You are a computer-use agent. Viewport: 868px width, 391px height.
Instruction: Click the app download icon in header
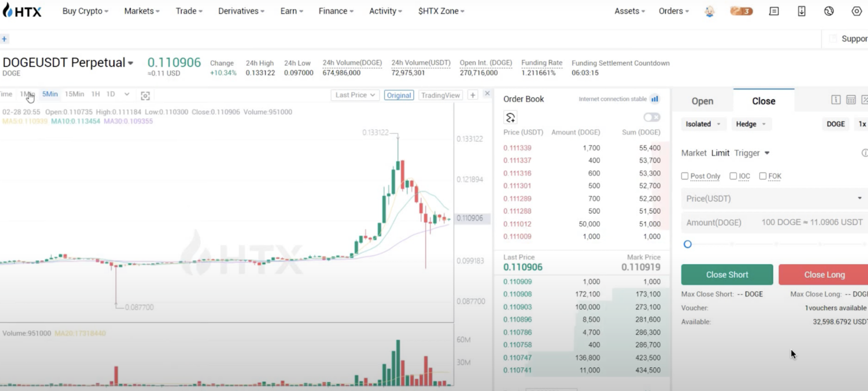point(802,11)
